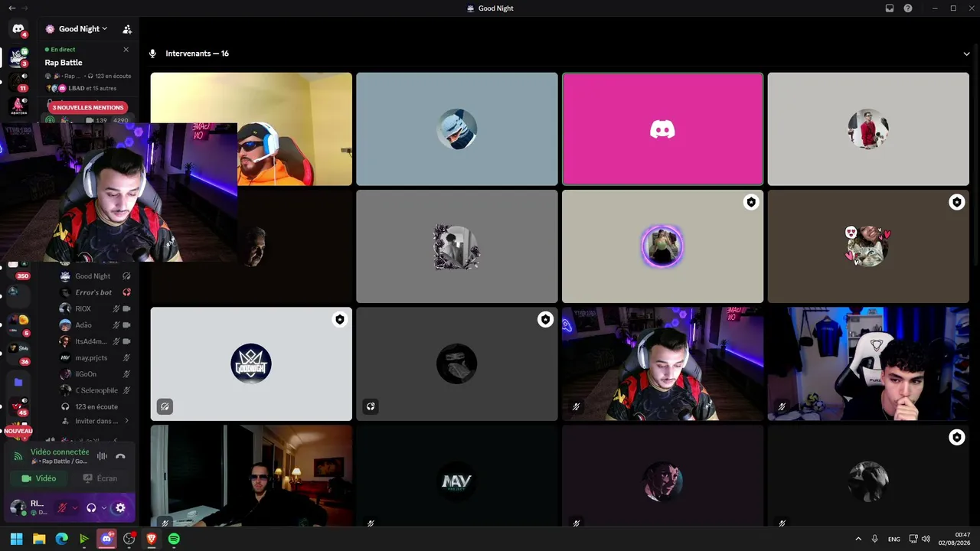This screenshot has height=551, width=980.
Task: Open the server with the 350 badge
Action: coord(17,269)
